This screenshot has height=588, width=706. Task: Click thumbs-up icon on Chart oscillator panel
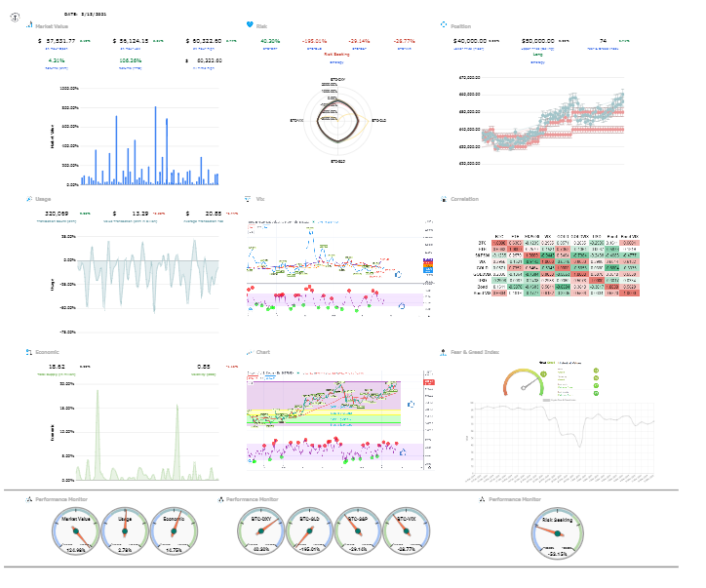tap(403, 451)
